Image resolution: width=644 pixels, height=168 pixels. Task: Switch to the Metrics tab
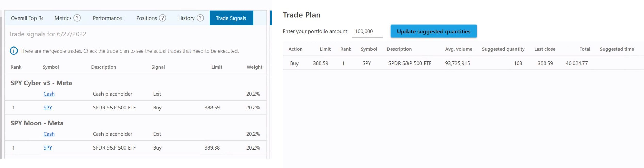pyautogui.click(x=63, y=18)
